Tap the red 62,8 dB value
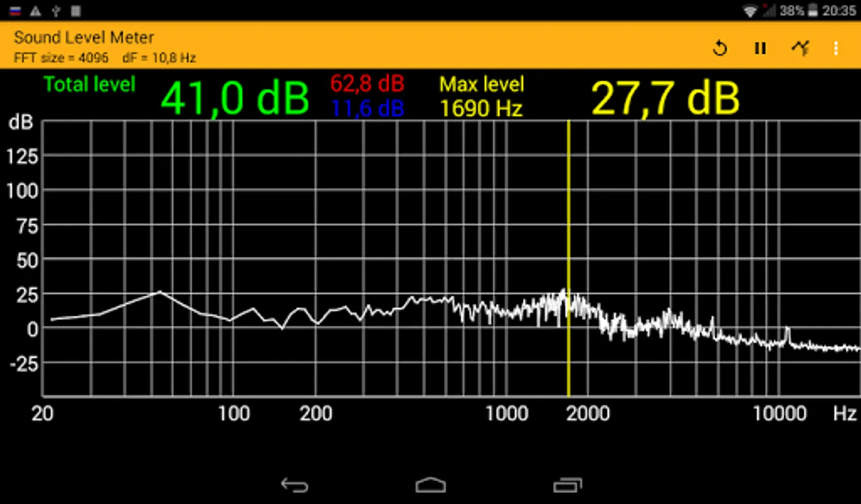861x504 pixels. pos(367,83)
